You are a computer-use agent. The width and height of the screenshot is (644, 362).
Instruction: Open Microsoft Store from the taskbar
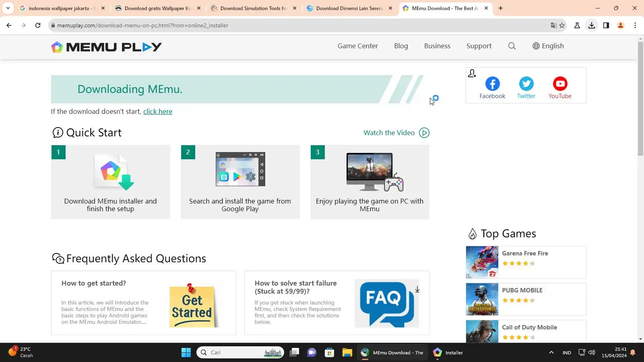pos(330,353)
